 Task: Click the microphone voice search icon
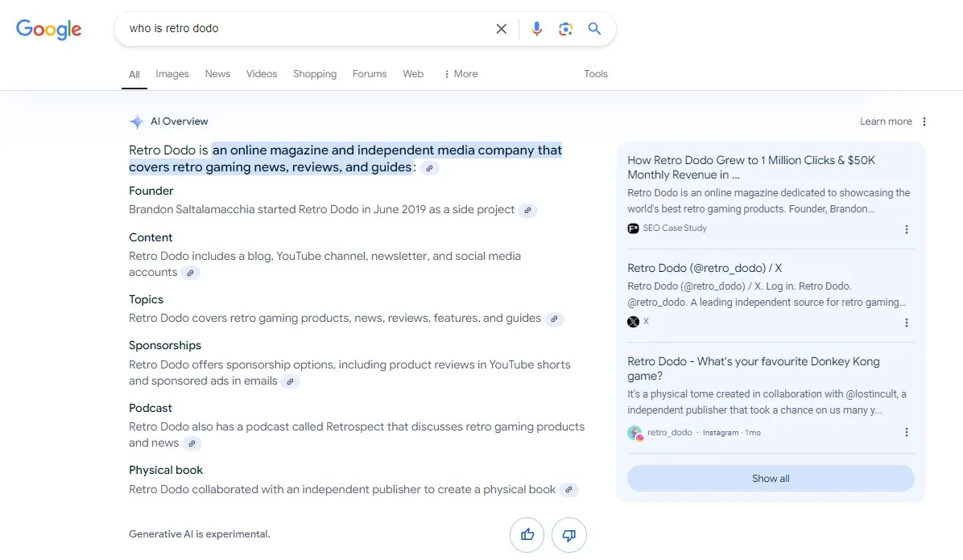[537, 29]
